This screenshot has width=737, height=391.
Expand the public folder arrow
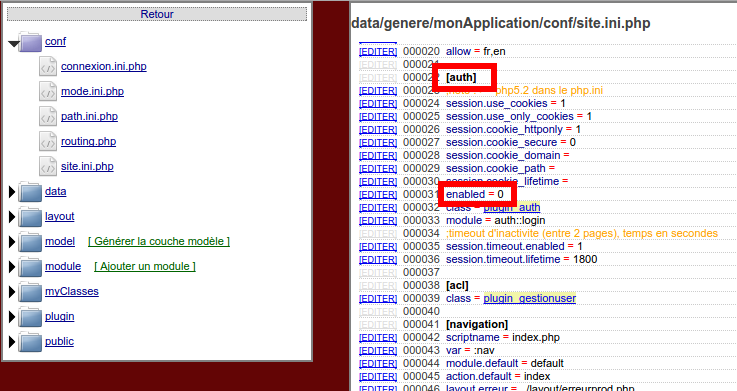[12, 342]
